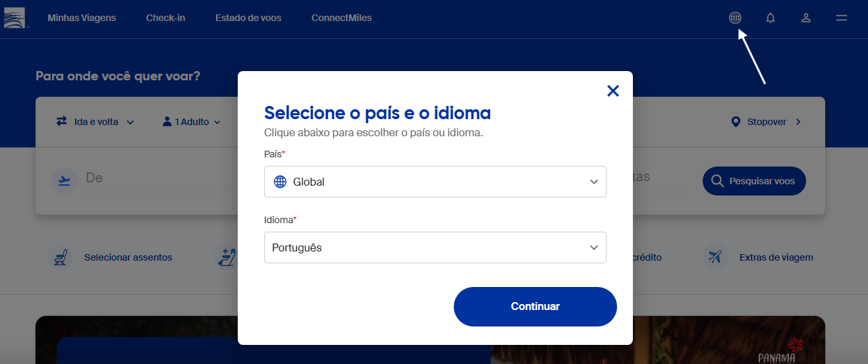Open the Ida e volta trip type dropdown
Screen dimensions: 868x364
coord(95,122)
